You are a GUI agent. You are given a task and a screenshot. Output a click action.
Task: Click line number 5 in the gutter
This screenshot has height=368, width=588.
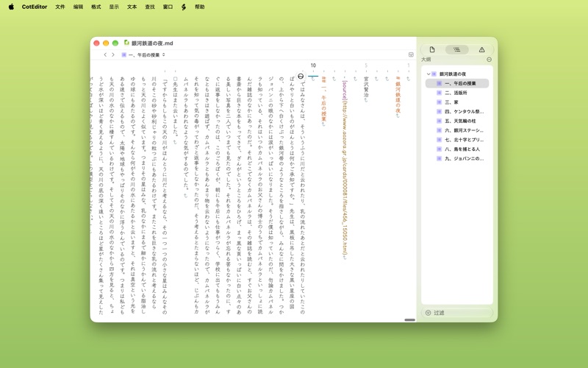[x=366, y=66]
